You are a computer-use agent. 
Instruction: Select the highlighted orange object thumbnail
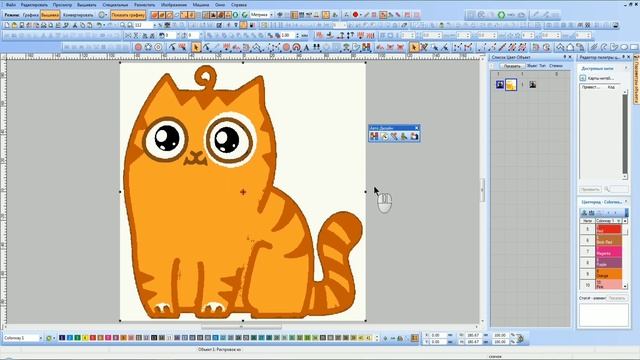[511, 84]
